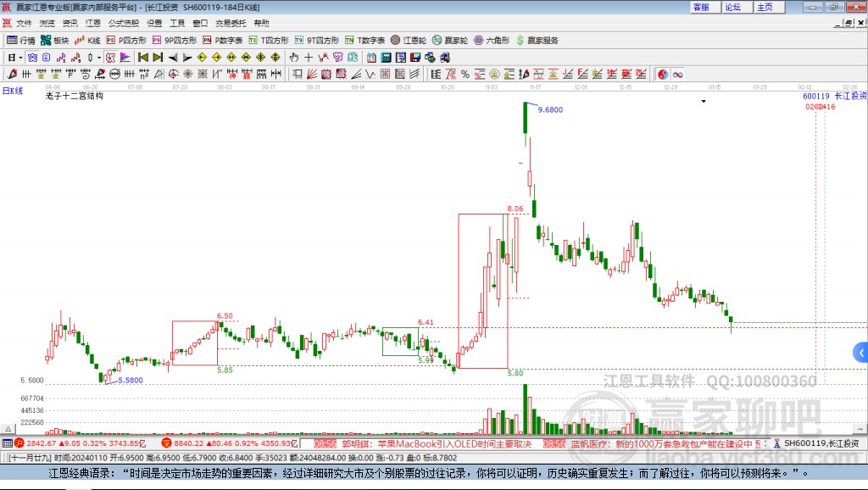
Task: Click the 主页 button
Action: click(x=768, y=7)
